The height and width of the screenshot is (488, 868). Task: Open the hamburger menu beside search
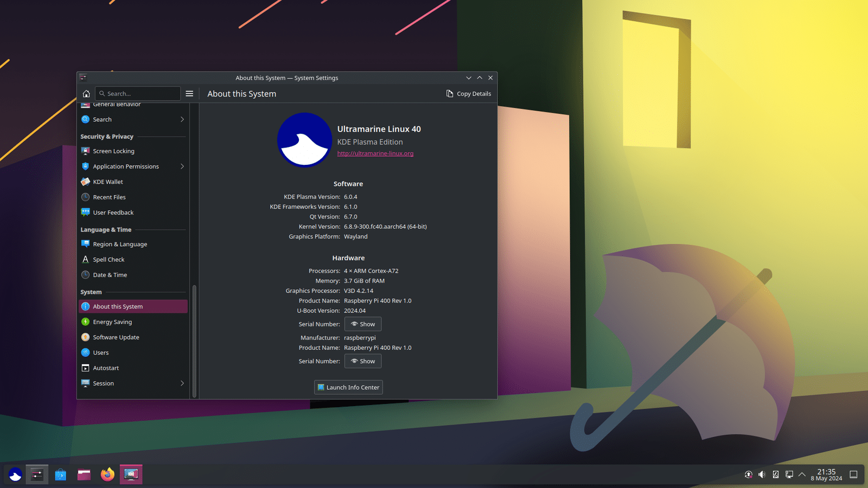pos(189,93)
